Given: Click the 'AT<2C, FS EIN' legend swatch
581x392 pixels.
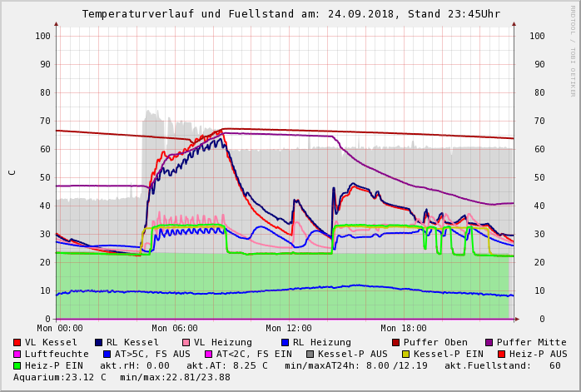Looking at the screenshot, I should click(210, 354).
